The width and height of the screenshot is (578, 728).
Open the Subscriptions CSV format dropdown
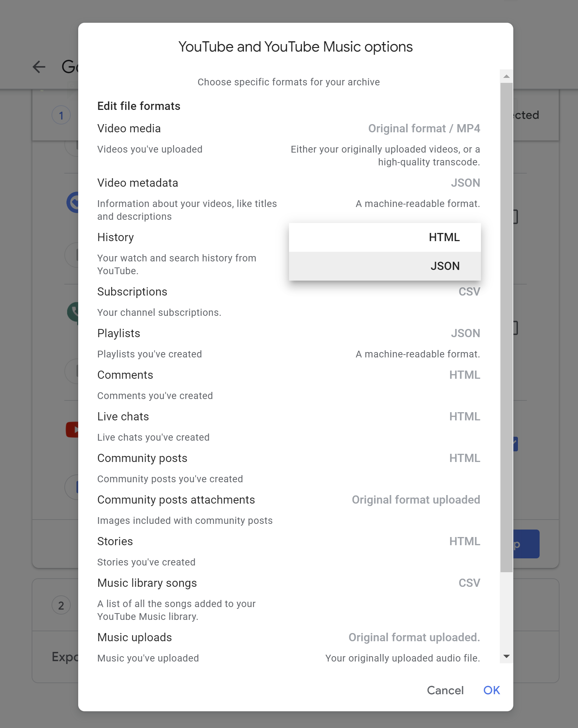pos(469,292)
